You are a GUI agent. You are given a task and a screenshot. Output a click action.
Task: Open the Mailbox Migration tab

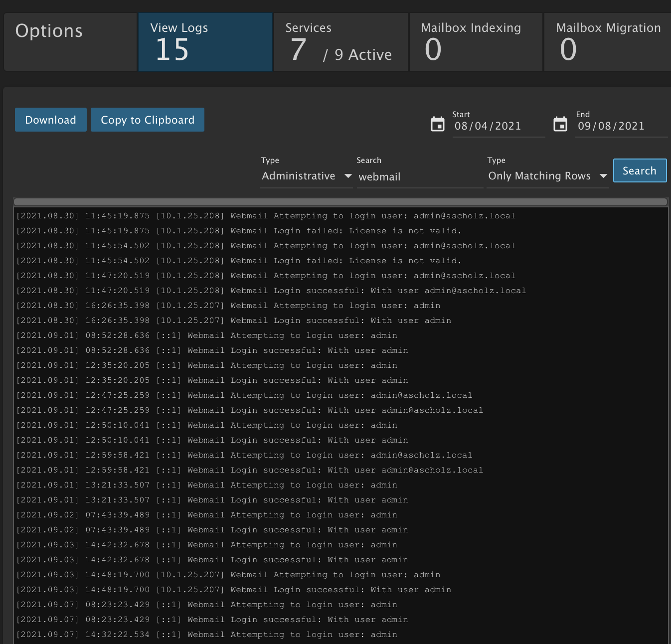click(x=608, y=42)
